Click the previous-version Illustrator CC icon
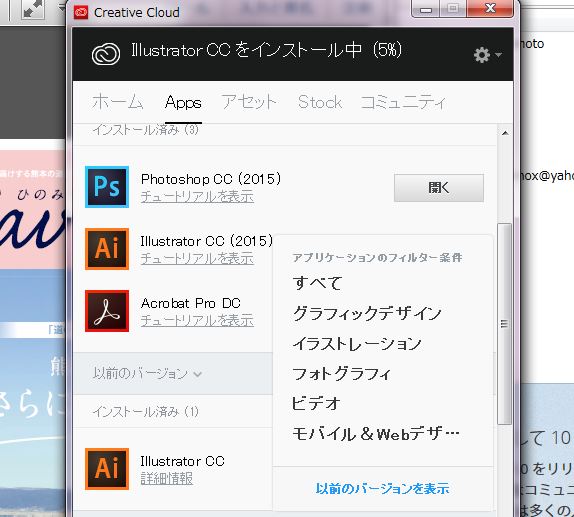The width and height of the screenshot is (574, 517). pyautogui.click(x=107, y=469)
